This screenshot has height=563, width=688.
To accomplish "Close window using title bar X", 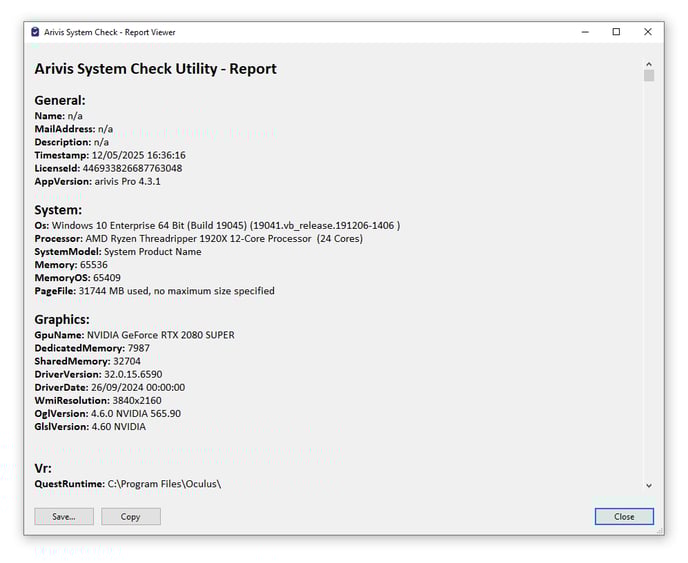I will pyautogui.click(x=648, y=32).
